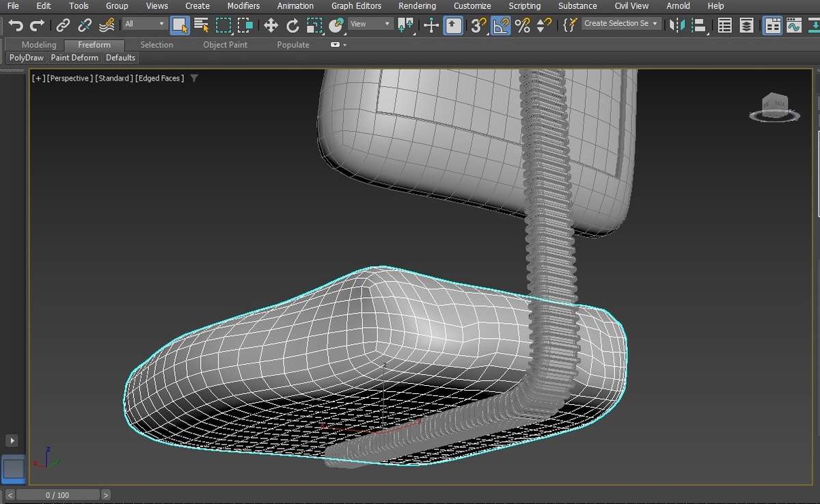Click the Paint Deform panel button

tap(74, 58)
